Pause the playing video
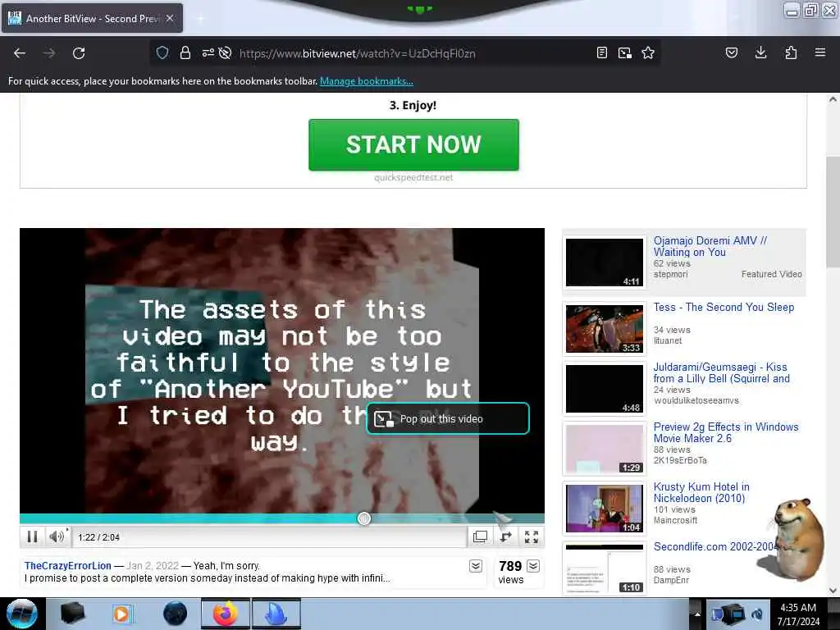This screenshot has height=630, width=840. pyautogui.click(x=32, y=536)
